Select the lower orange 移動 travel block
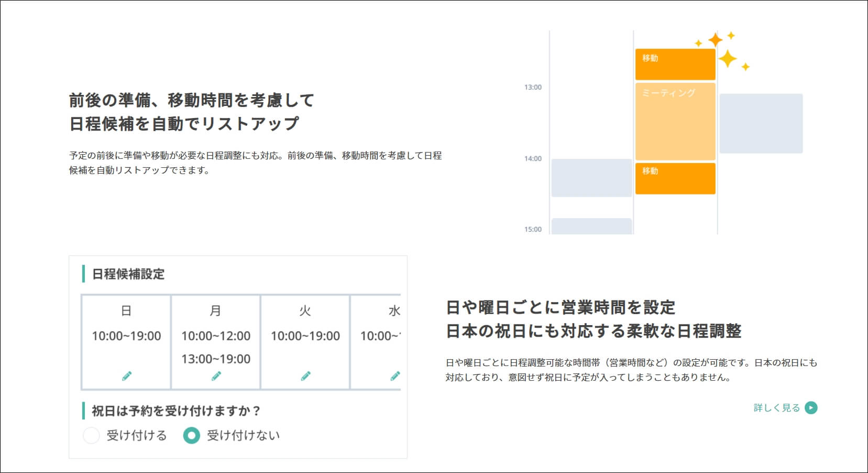 coord(675,177)
